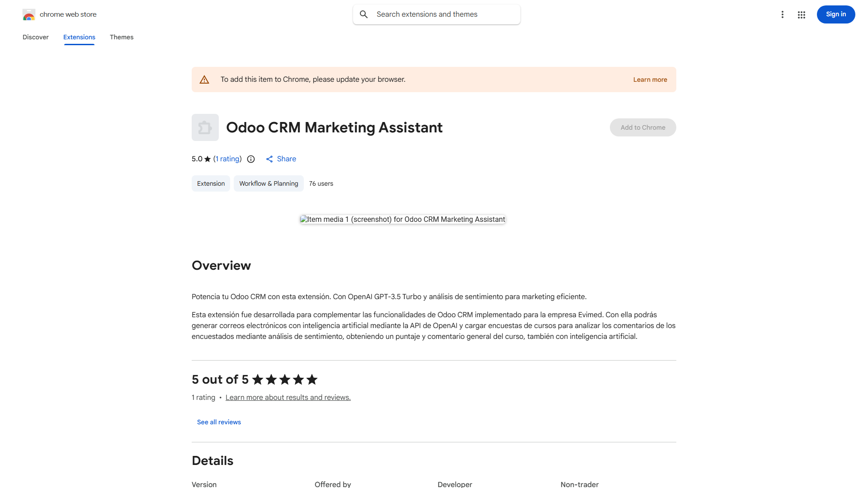Screen dimensions: 868x488
Task: Click the rating info tooltip icon
Action: click(x=251, y=159)
